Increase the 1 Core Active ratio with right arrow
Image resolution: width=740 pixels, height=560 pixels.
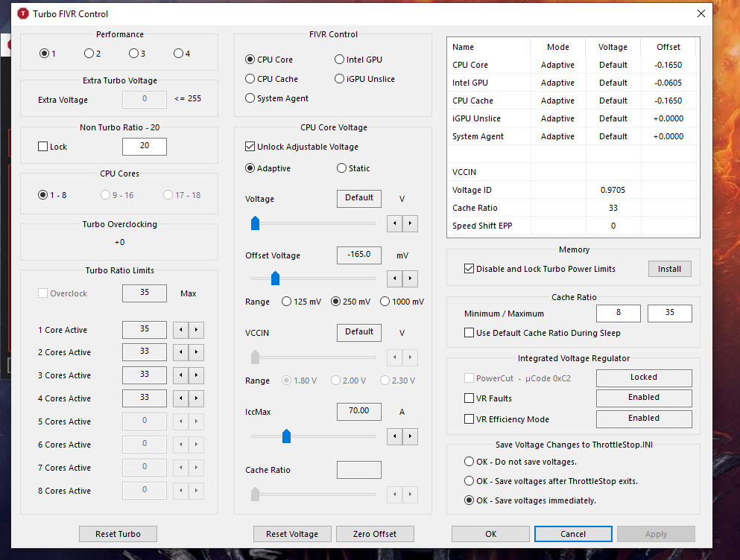[196, 330]
